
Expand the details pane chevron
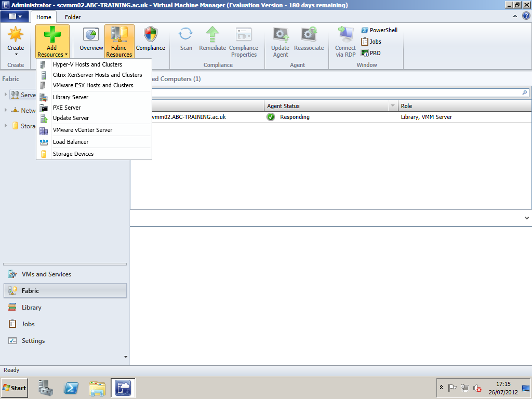pos(527,218)
